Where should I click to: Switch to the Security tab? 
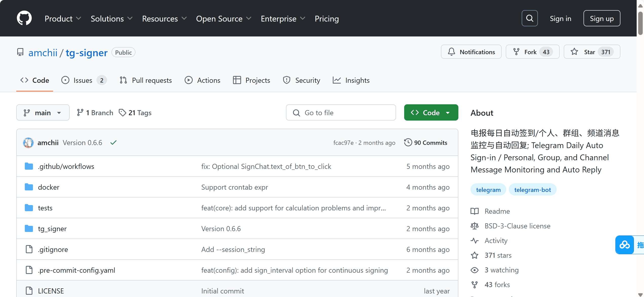coord(301,80)
